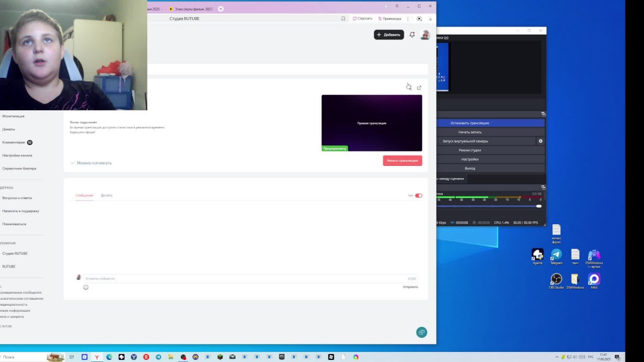
Task: Open the notifications bell in RUTUBE studio
Action: (x=412, y=35)
